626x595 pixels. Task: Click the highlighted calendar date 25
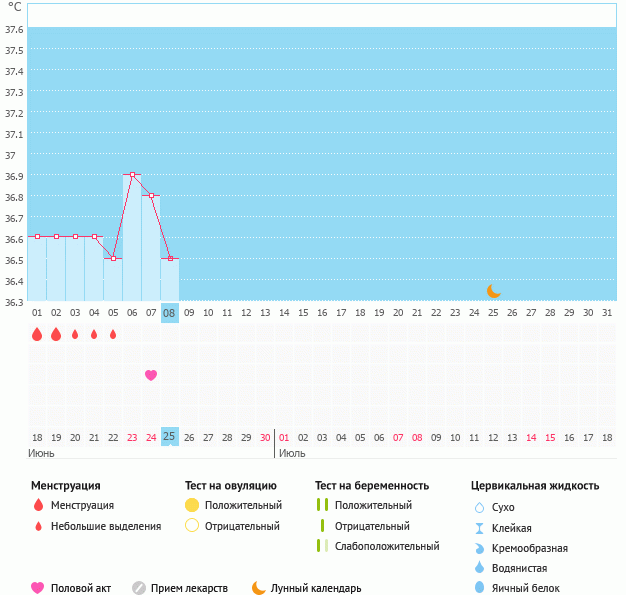pyautogui.click(x=170, y=437)
